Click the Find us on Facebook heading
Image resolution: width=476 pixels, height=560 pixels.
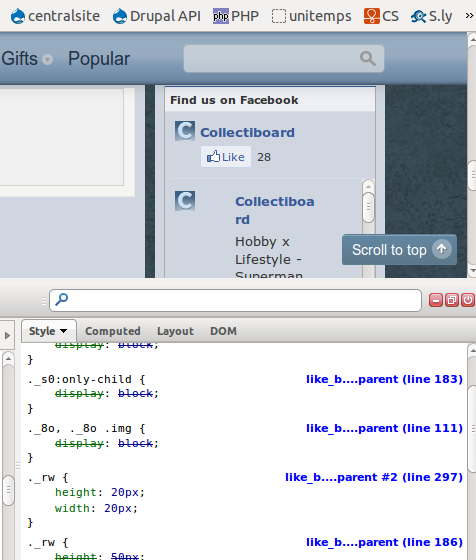coord(234,100)
